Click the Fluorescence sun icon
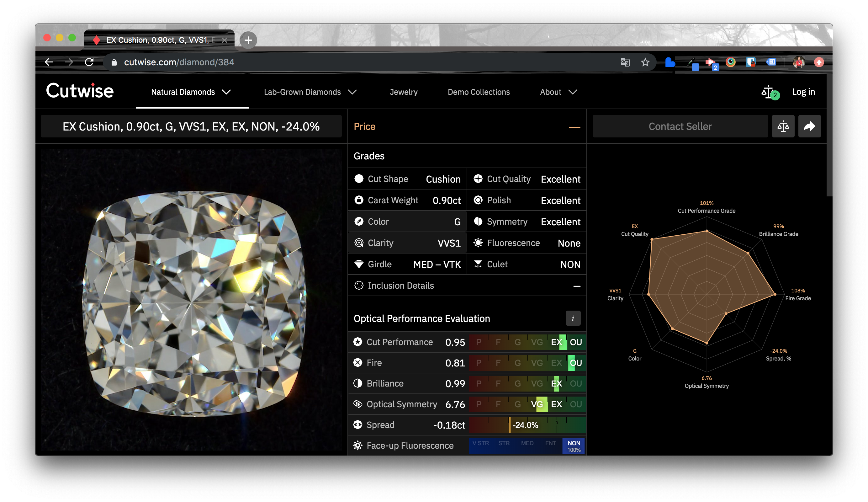Screen dimensions: 868x502 [x=478, y=243]
